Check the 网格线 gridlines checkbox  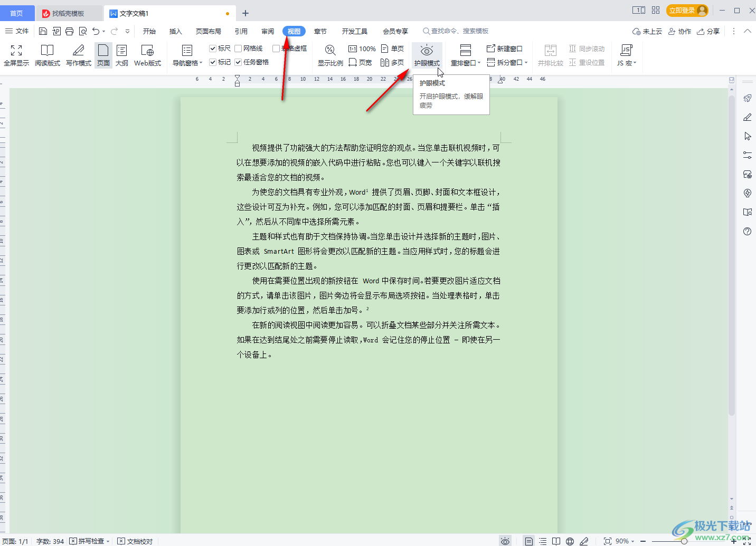(238, 49)
